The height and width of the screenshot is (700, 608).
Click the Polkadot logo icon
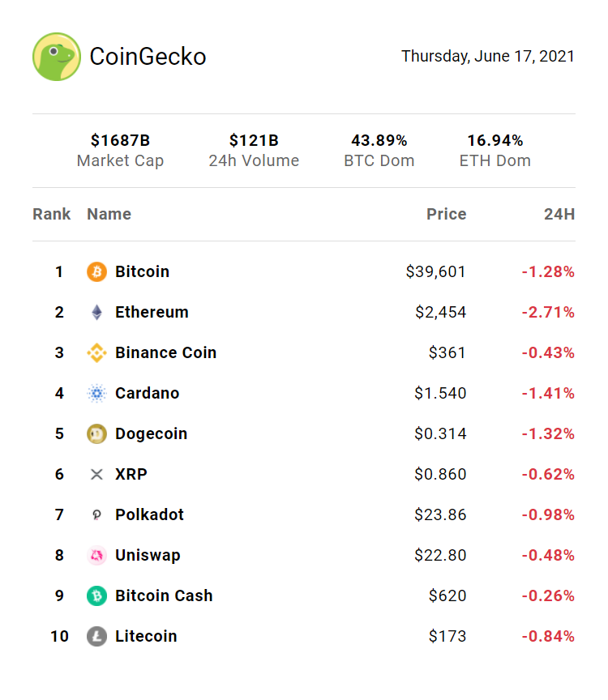[96, 515]
